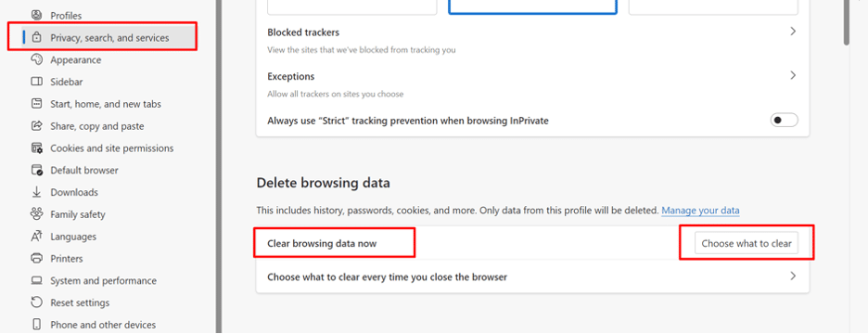Click the Profiles person icon

(x=36, y=16)
